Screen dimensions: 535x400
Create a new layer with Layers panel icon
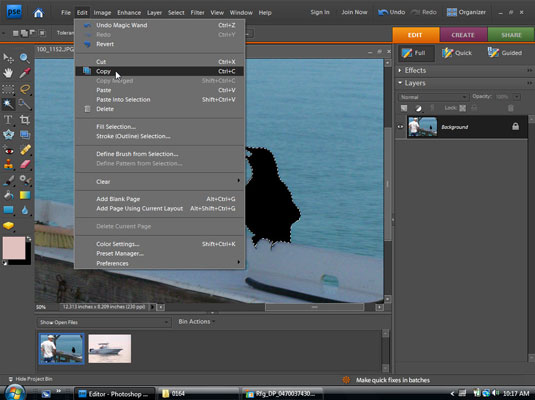pos(404,108)
